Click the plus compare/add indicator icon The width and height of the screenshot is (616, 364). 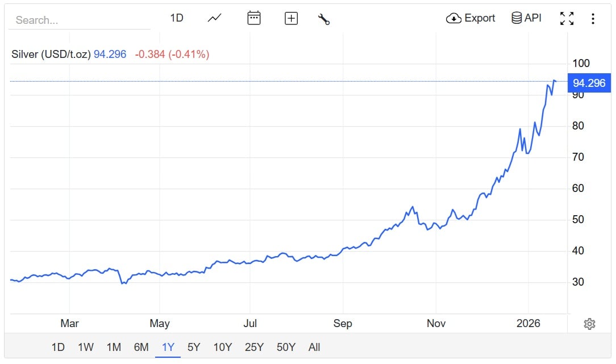[x=291, y=19]
